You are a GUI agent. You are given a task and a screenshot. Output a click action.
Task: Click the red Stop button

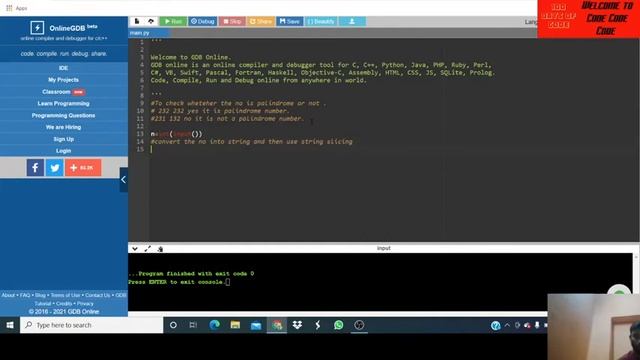[232, 21]
